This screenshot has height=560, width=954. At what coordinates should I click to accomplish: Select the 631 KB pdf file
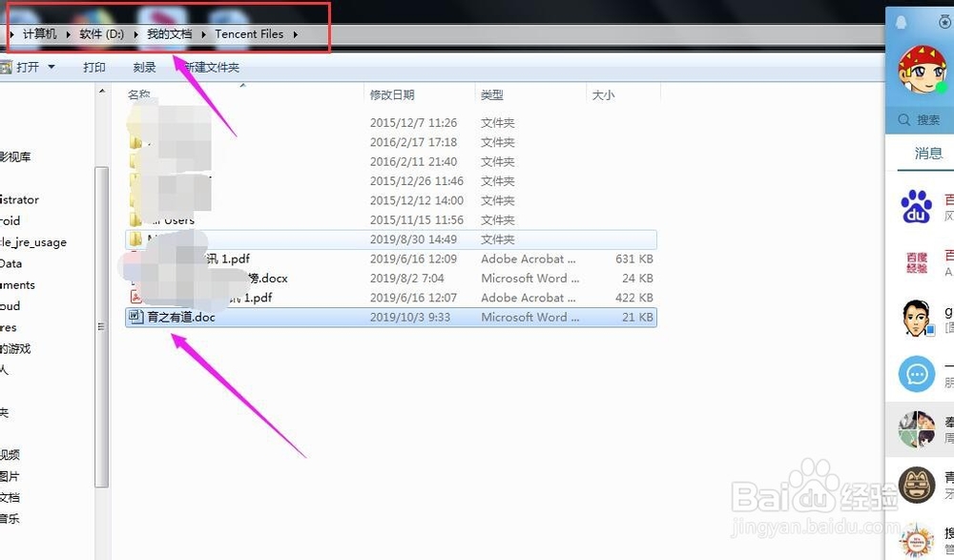tap(390, 259)
